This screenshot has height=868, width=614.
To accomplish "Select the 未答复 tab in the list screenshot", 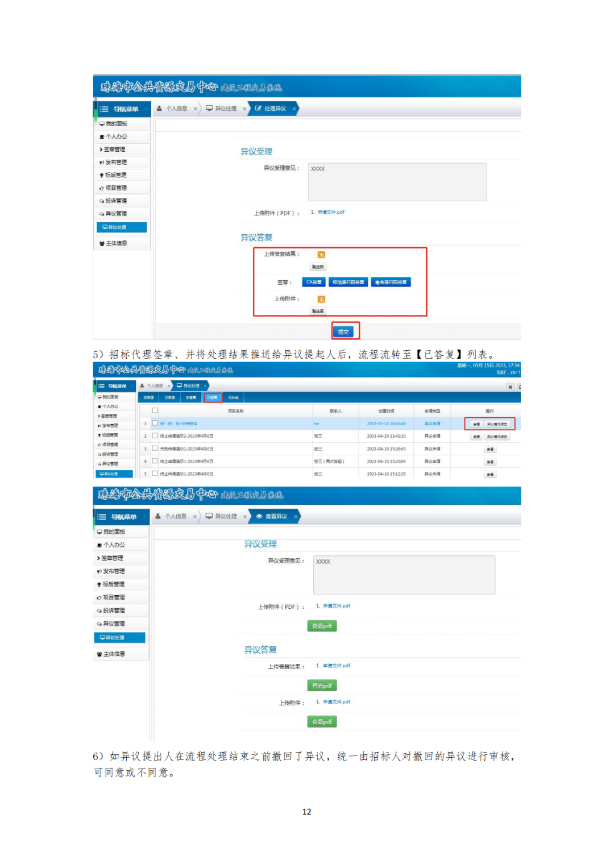I will [191, 397].
